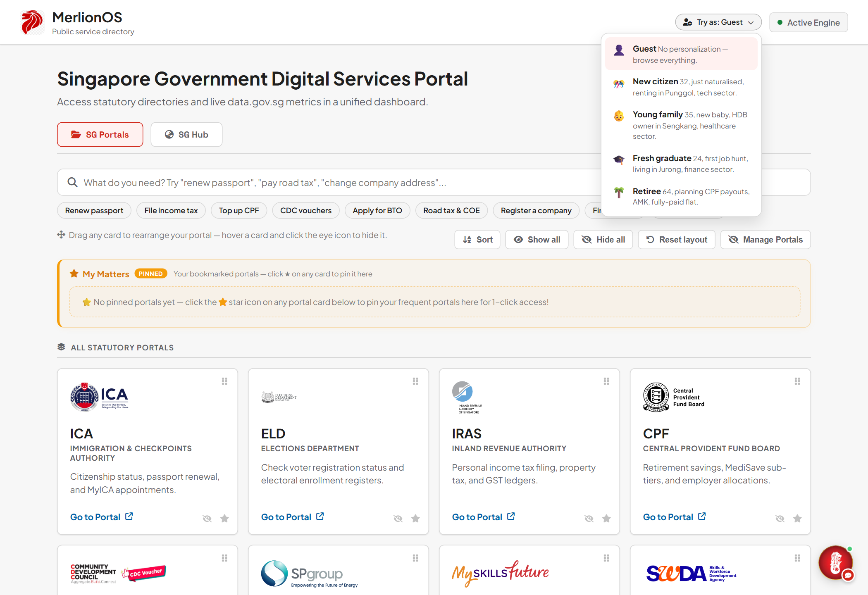Click the SWDA card drag handle
The image size is (868, 595).
797,558
